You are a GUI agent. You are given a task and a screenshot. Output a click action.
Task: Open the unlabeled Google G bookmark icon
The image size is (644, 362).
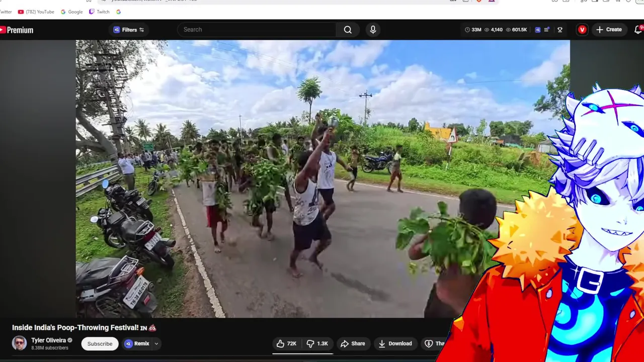click(x=118, y=12)
